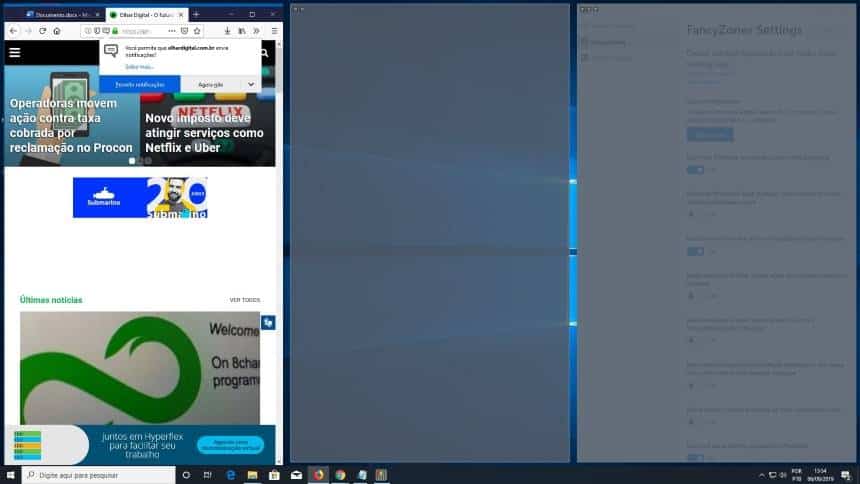Go back in Firefox
Image resolution: width=860 pixels, height=484 pixels.
pos(13,31)
